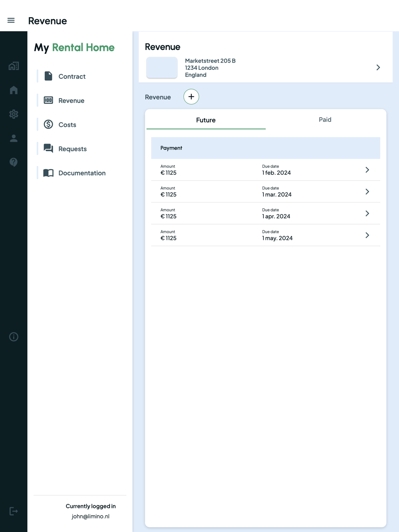Viewport: 399px width, 532px height.
Task: Open the 1 apr. 2024 payment row
Action: 265,213
